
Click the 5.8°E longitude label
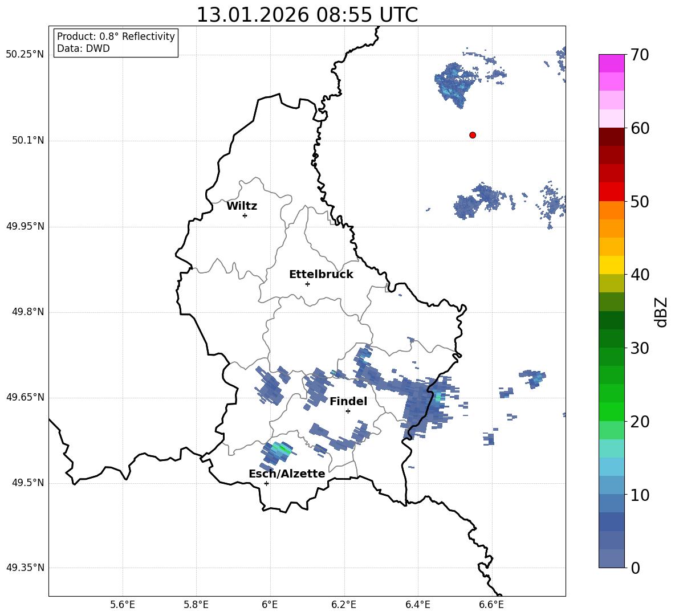click(x=196, y=605)
